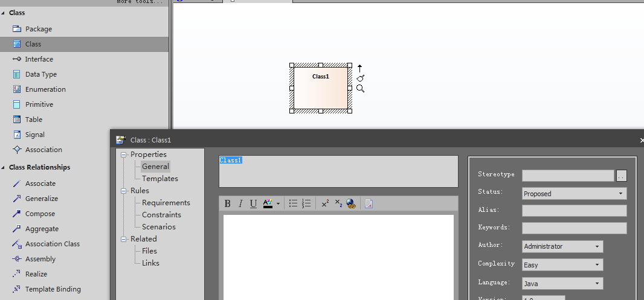Collapse the Properties tree node
The image size is (644, 300).
[123, 155]
